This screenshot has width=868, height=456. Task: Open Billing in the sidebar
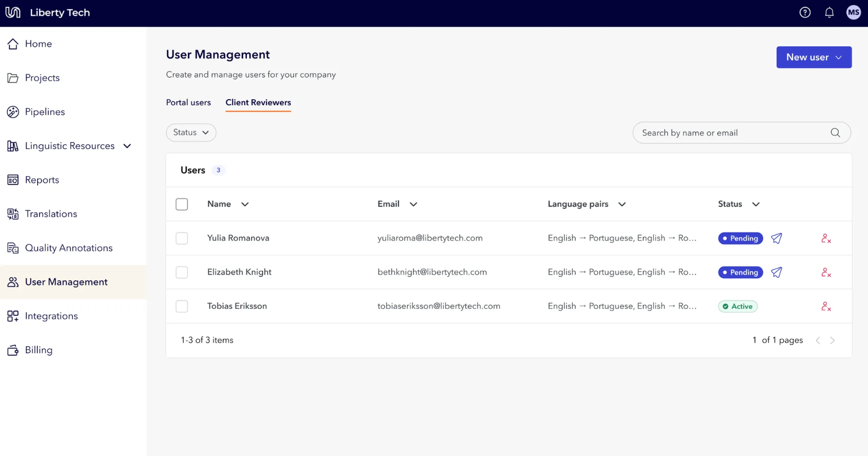tap(73, 350)
